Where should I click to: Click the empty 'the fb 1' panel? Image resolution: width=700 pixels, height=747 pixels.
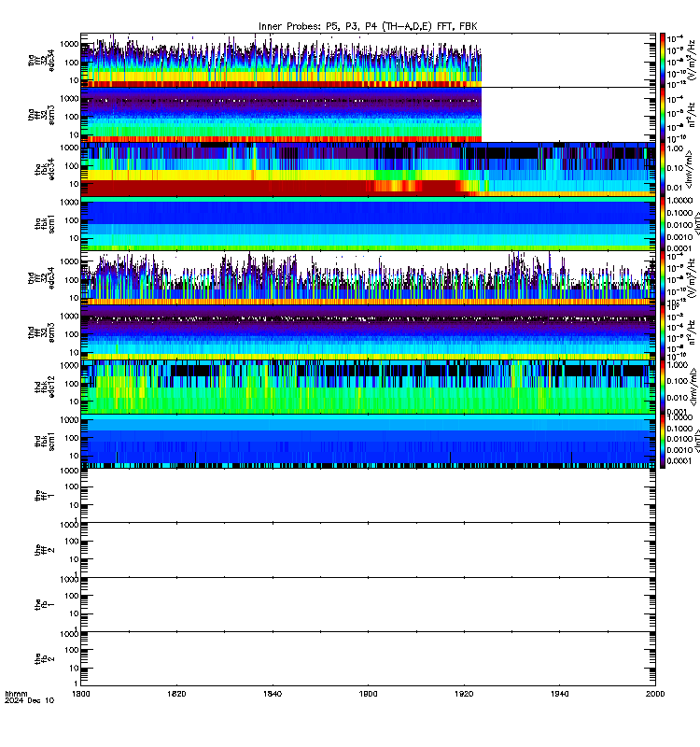pos(368,604)
